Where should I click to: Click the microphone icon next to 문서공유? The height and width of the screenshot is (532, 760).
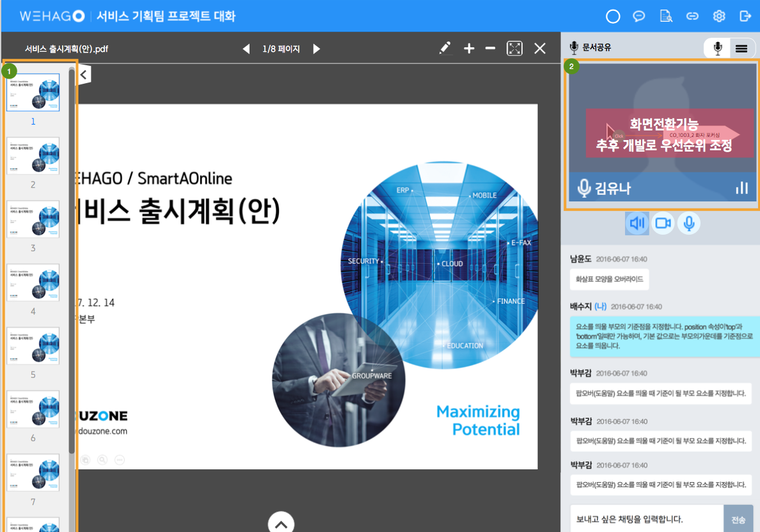click(574, 47)
